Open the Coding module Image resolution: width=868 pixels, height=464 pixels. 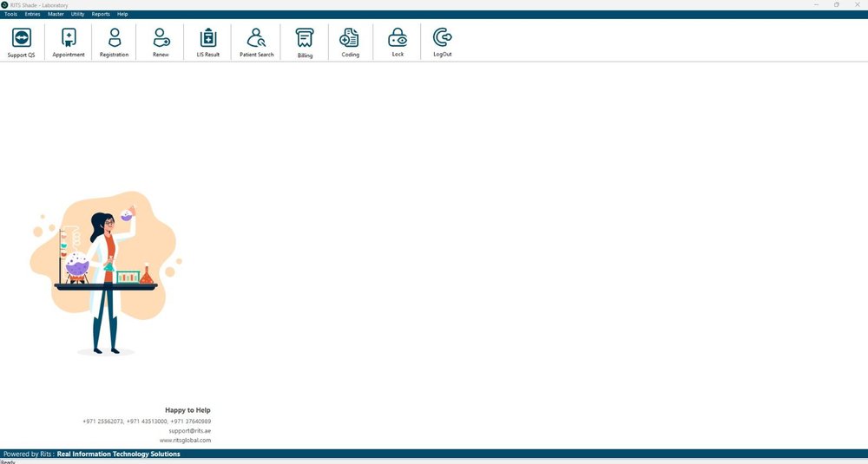pyautogui.click(x=350, y=42)
